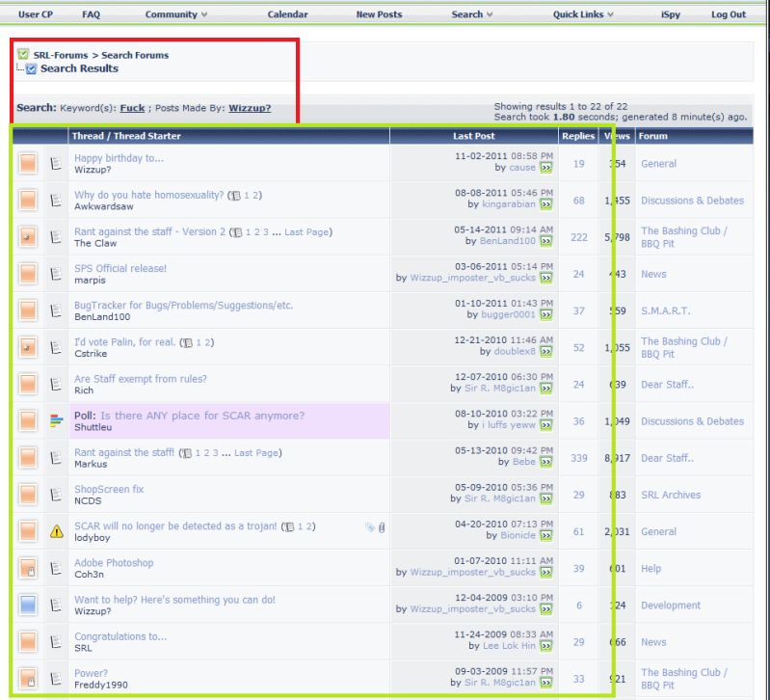Expand the Quick Links menu

(x=584, y=14)
